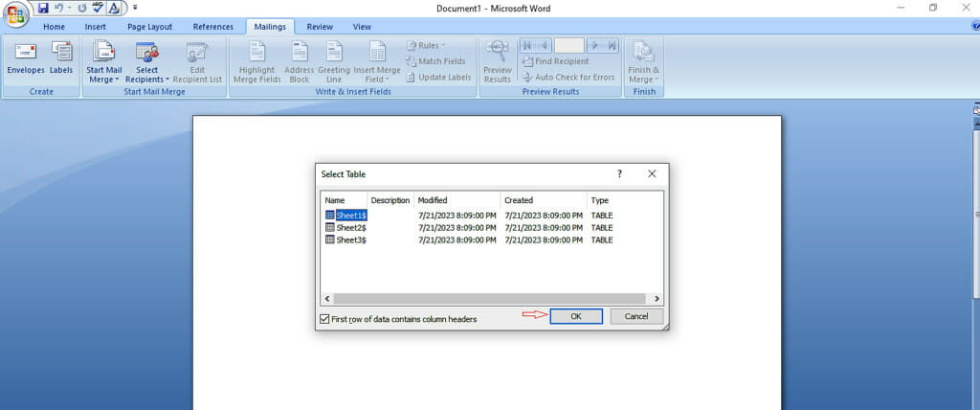Click Preview Results button
Image resolution: width=980 pixels, height=410 pixels.
point(498,61)
